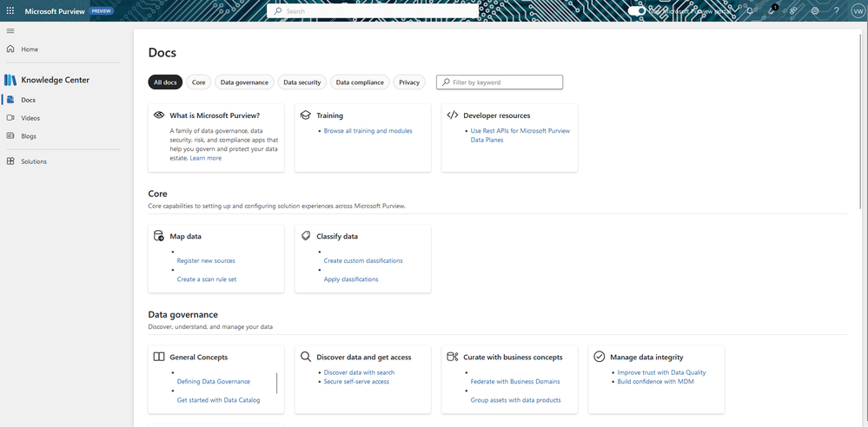Click the Microsoft Purview header title
868x427 pixels.
(x=55, y=11)
